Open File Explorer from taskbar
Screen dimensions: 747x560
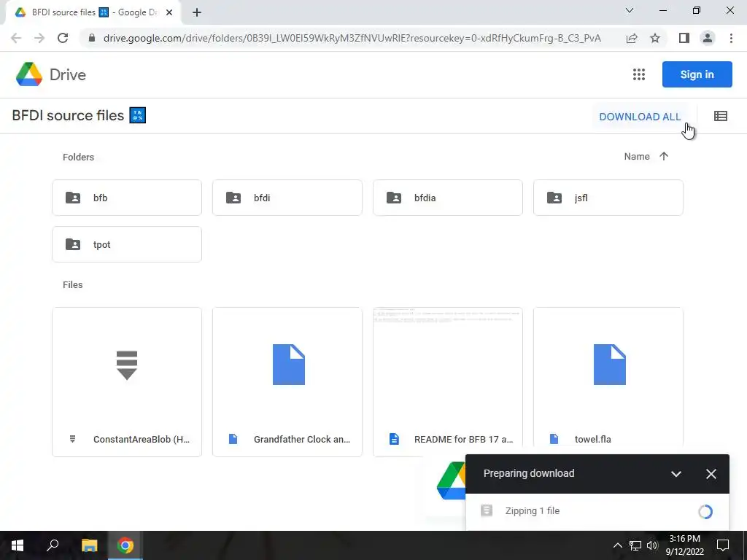89,545
